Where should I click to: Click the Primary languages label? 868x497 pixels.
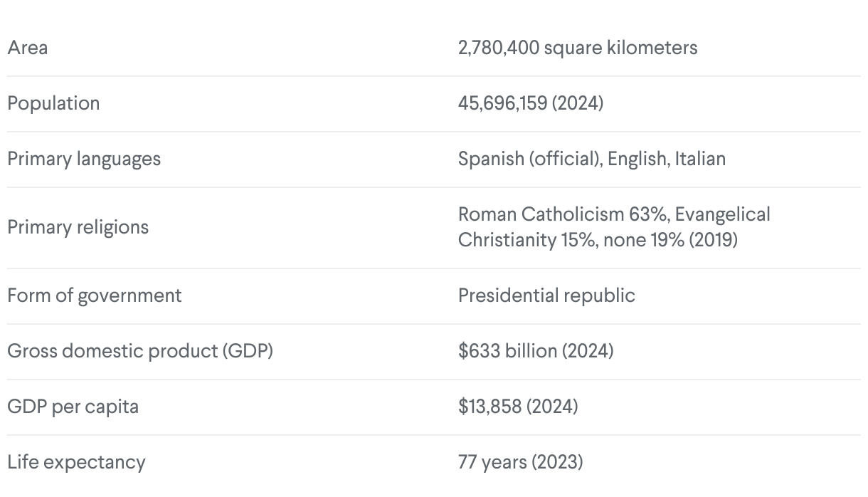pos(84,158)
